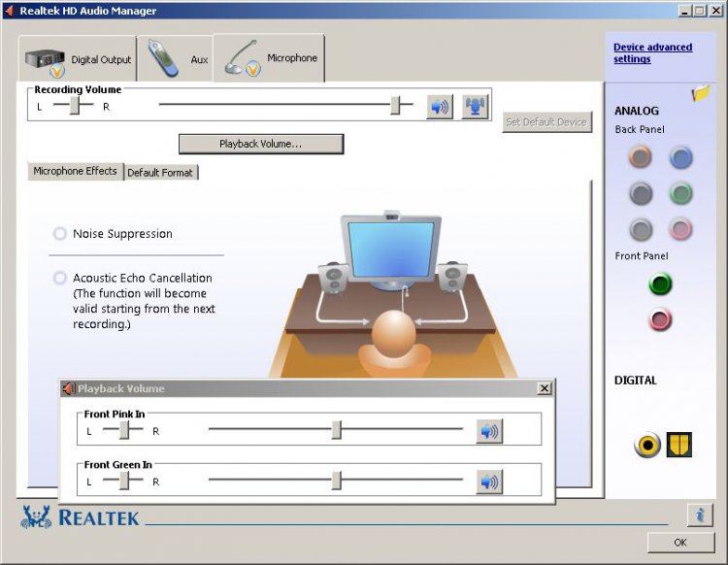Click the ANALOG heading text
The image size is (728, 565).
tap(637, 111)
